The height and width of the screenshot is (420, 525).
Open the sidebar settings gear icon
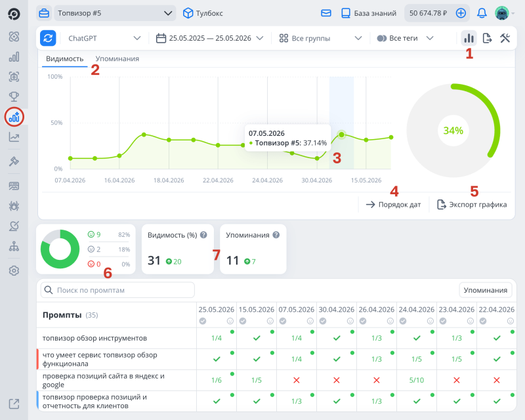(14, 270)
